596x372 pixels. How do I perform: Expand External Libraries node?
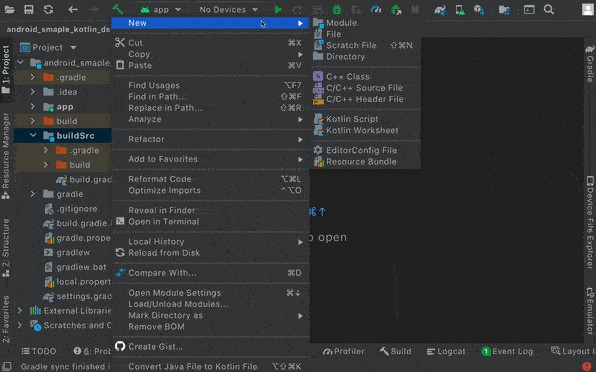[x=20, y=310]
